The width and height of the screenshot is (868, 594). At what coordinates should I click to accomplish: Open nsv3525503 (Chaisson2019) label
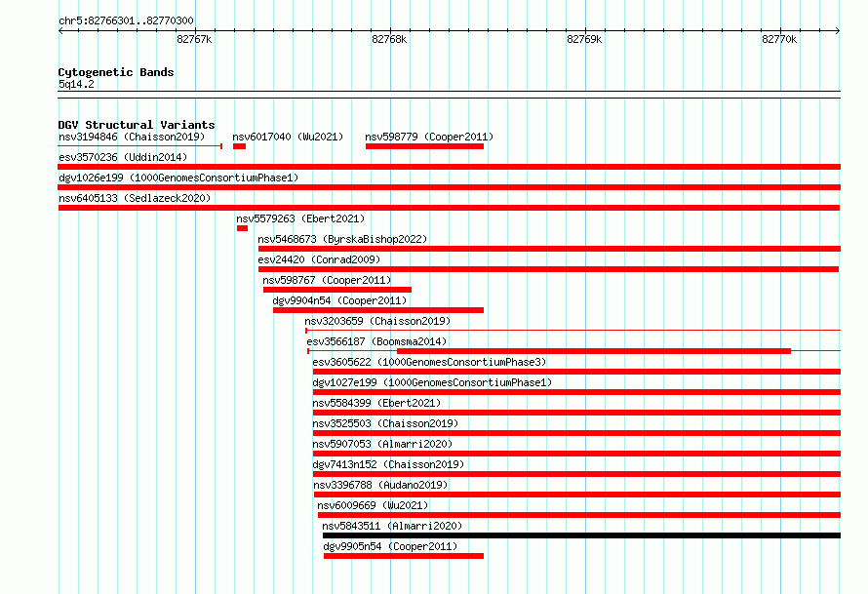[385, 423]
